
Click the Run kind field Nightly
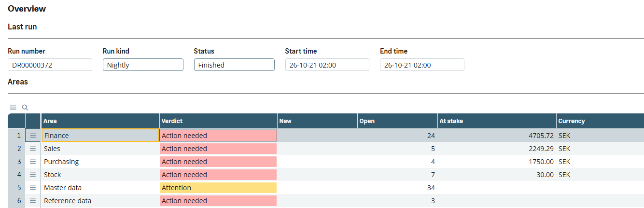coord(143,65)
